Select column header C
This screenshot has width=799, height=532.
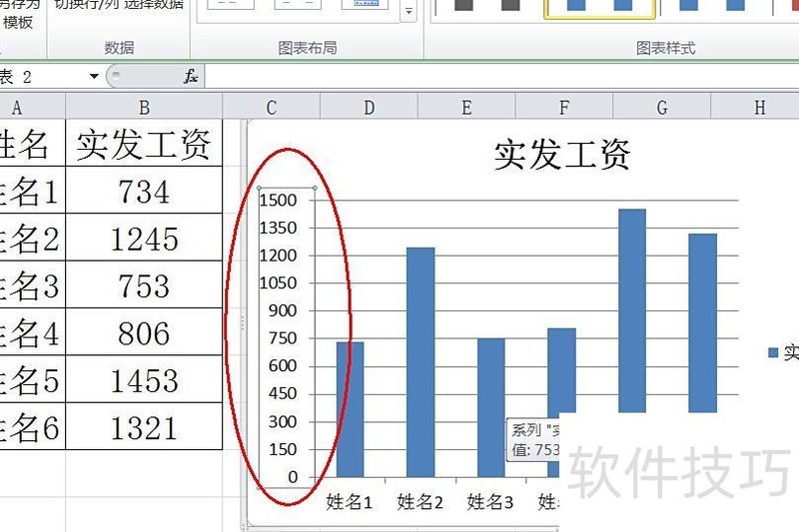point(271,107)
